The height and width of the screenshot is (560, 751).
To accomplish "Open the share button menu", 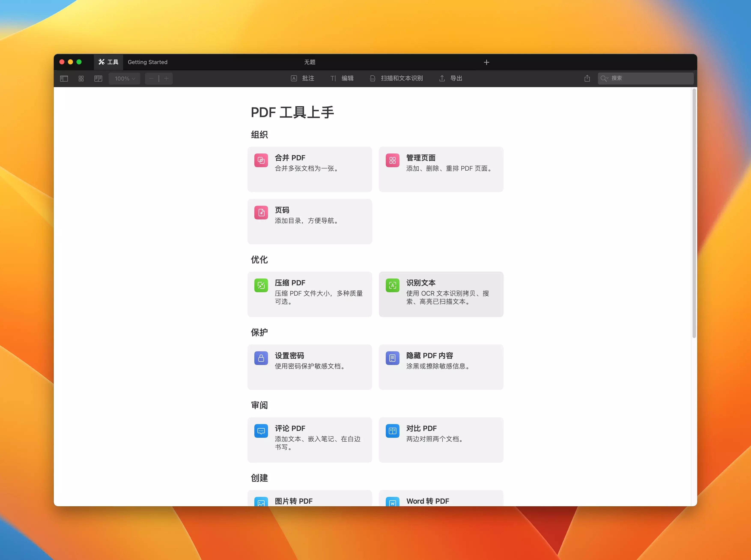I will [587, 78].
